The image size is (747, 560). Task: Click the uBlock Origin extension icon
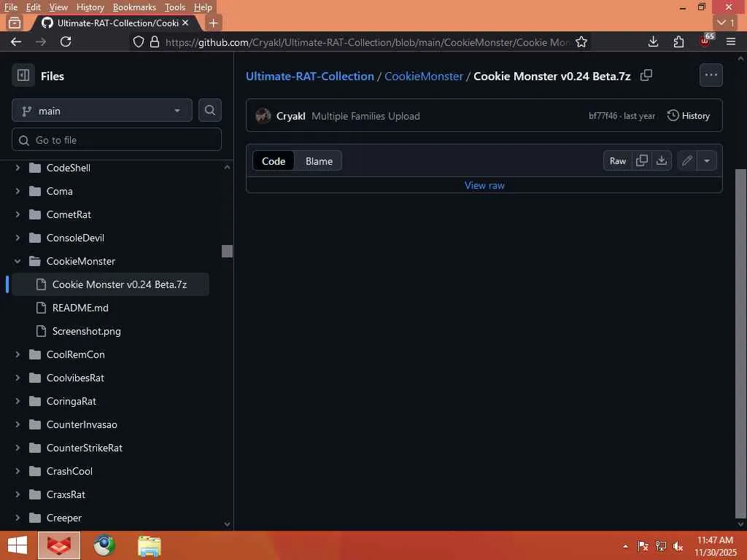[x=705, y=41]
